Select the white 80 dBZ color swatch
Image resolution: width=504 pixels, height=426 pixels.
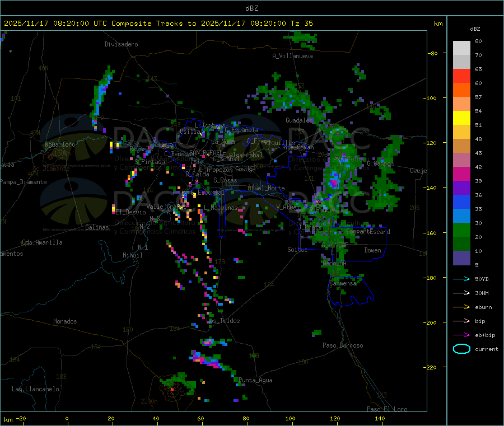pyautogui.click(x=461, y=48)
